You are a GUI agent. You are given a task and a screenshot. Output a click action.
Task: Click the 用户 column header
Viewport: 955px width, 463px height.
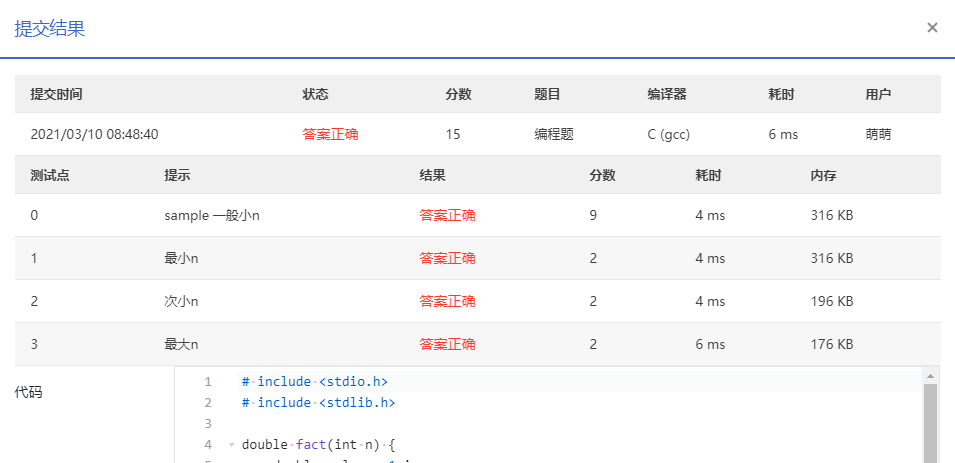pos(878,94)
